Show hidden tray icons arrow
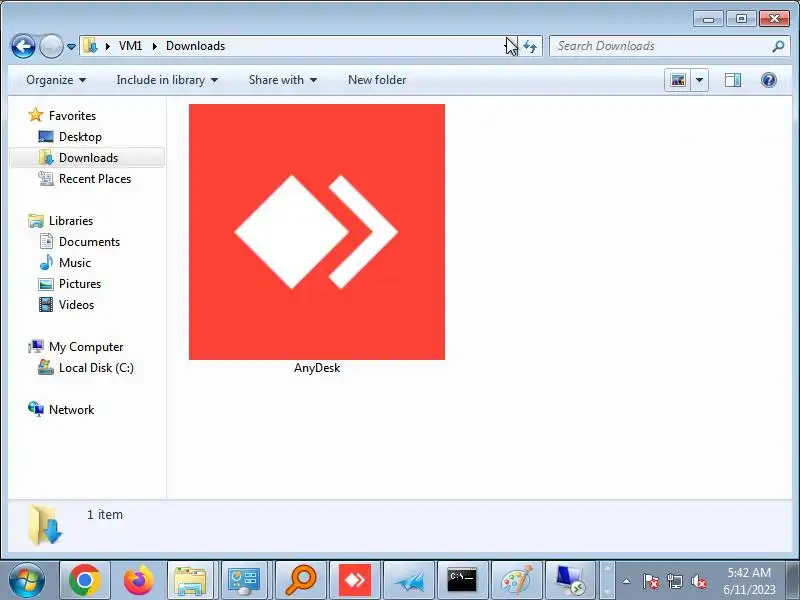 (627, 581)
